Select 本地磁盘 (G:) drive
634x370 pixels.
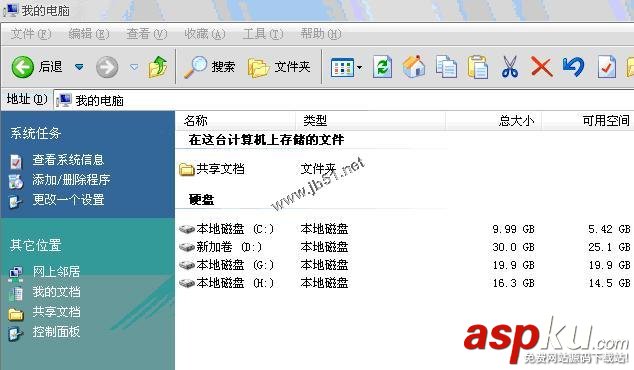(226, 265)
